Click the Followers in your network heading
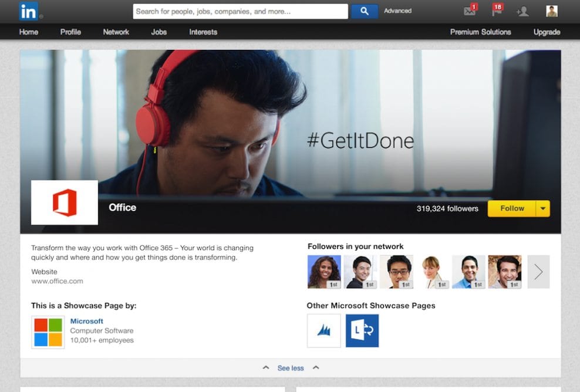 coord(356,246)
